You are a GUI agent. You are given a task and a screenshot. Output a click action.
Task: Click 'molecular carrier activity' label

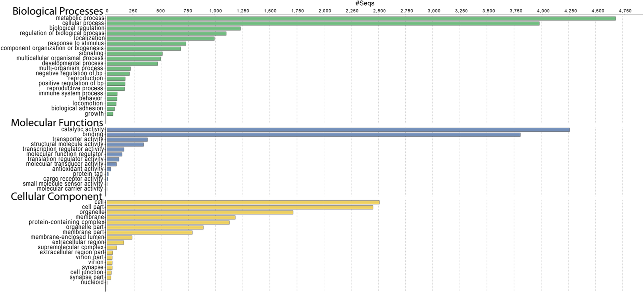(70, 189)
